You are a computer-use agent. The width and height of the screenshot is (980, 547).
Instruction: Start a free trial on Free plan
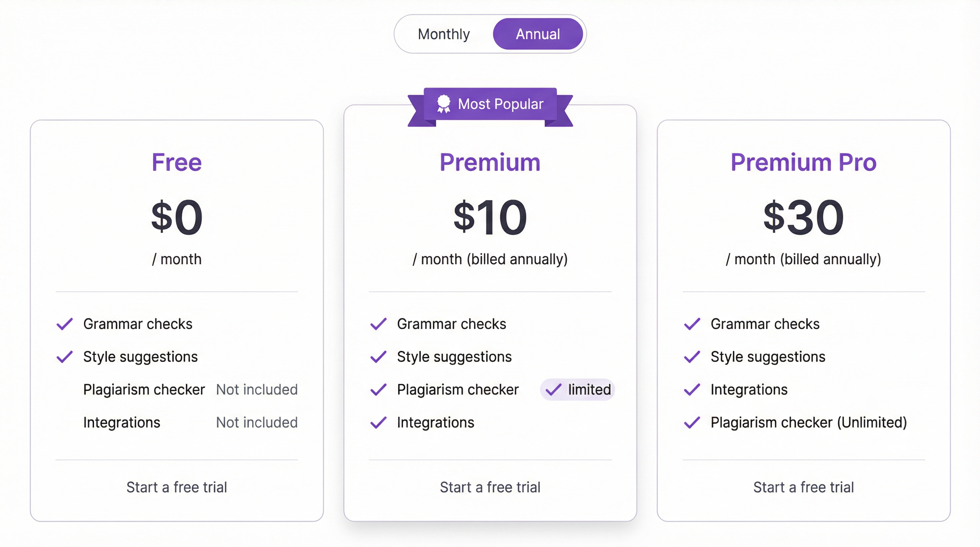click(x=177, y=487)
